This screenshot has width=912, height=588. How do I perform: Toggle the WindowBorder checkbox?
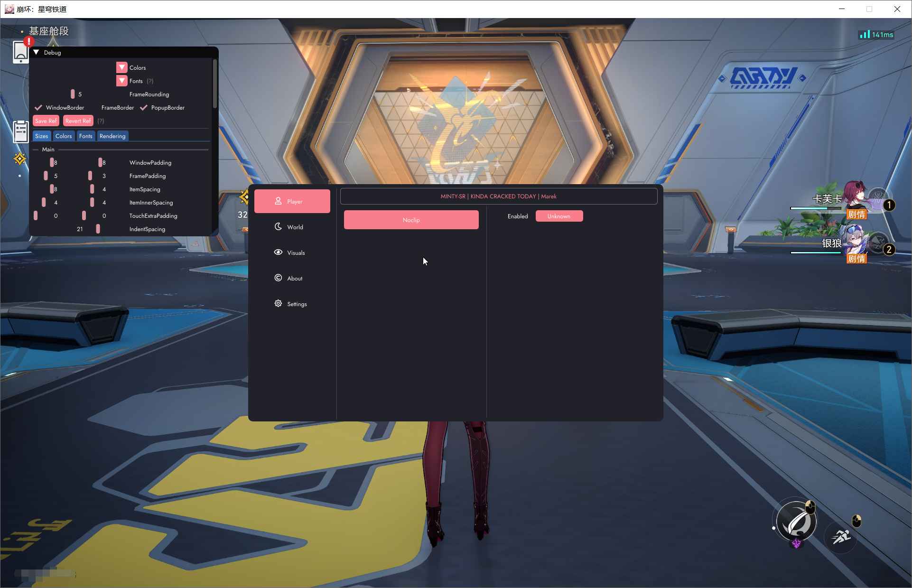(x=38, y=107)
